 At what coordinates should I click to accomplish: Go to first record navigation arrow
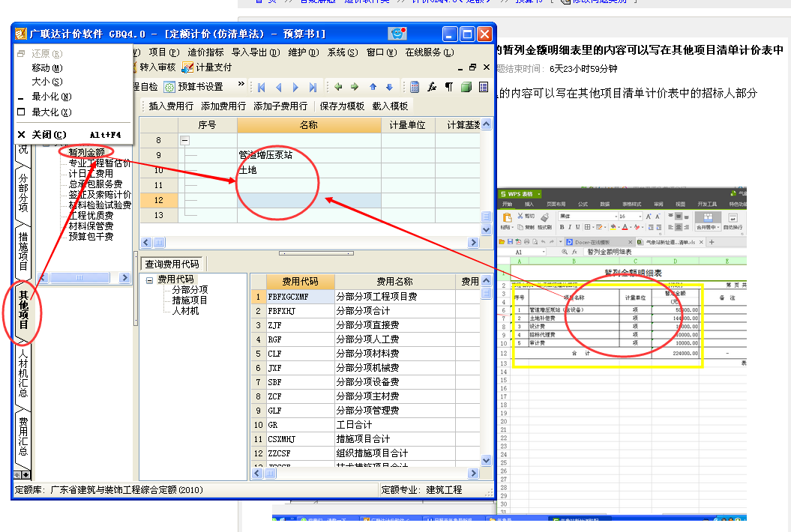tap(262, 87)
